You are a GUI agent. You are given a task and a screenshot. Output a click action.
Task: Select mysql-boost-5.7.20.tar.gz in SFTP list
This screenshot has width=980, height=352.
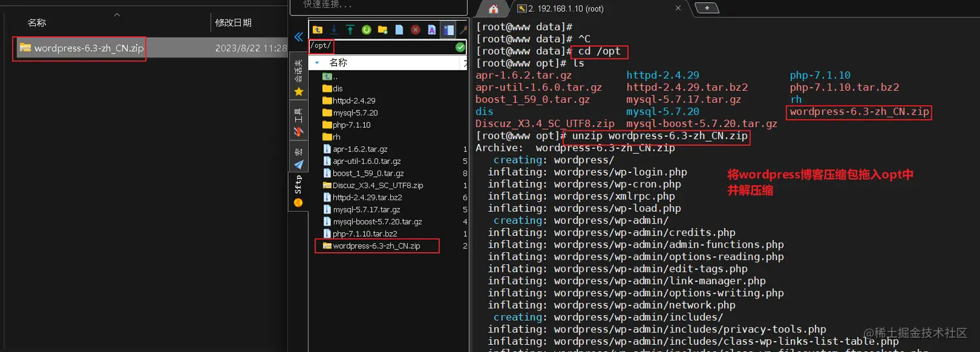tap(372, 222)
